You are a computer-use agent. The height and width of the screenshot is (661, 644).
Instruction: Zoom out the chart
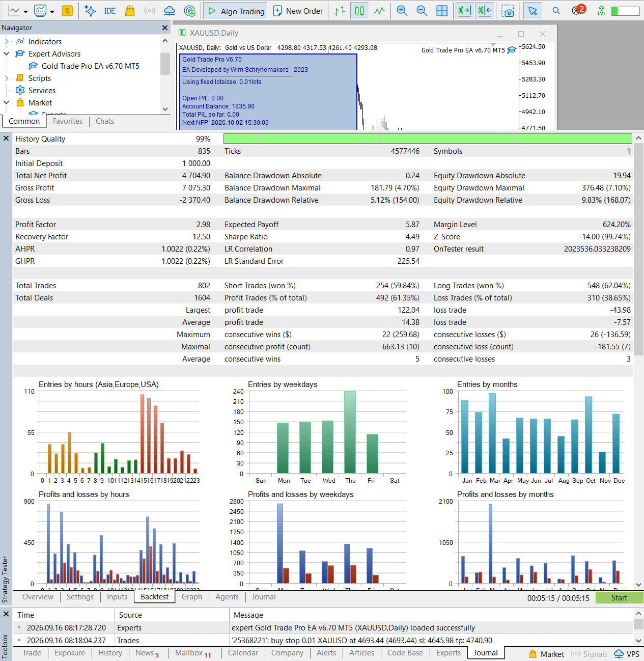422,11
